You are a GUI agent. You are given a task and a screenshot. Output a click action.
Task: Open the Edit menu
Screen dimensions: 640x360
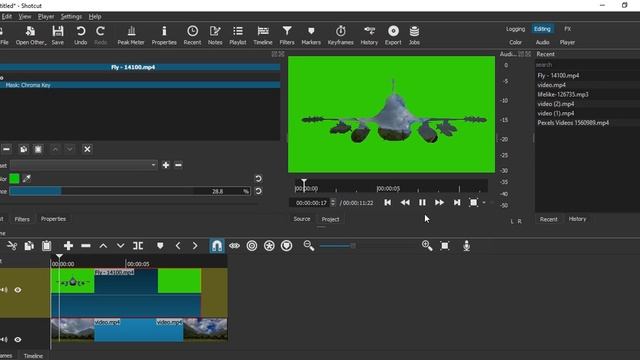click(x=6, y=16)
